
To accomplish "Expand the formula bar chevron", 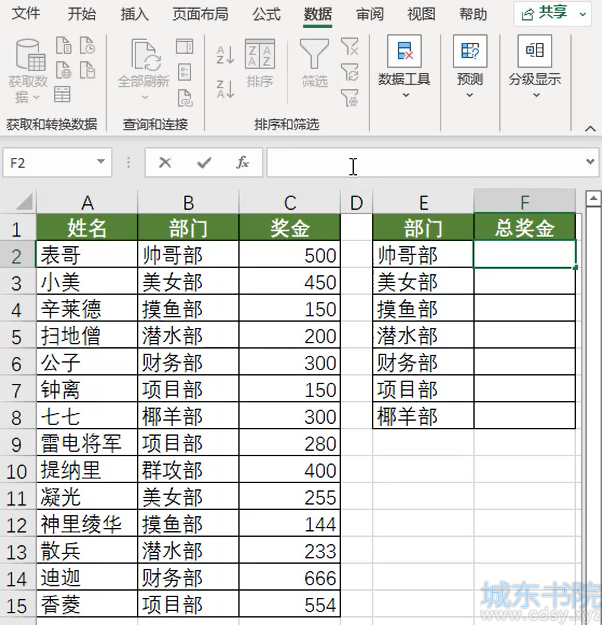I will pos(590,162).
